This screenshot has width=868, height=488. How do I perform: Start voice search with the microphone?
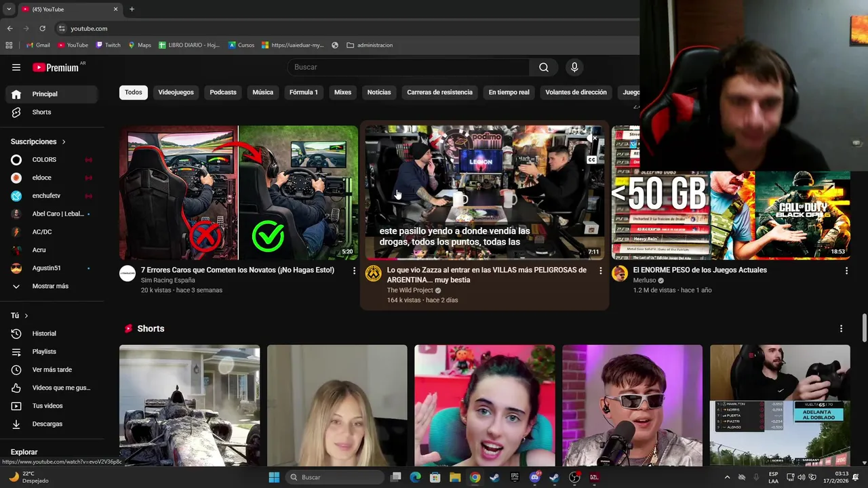click(574, 67)
